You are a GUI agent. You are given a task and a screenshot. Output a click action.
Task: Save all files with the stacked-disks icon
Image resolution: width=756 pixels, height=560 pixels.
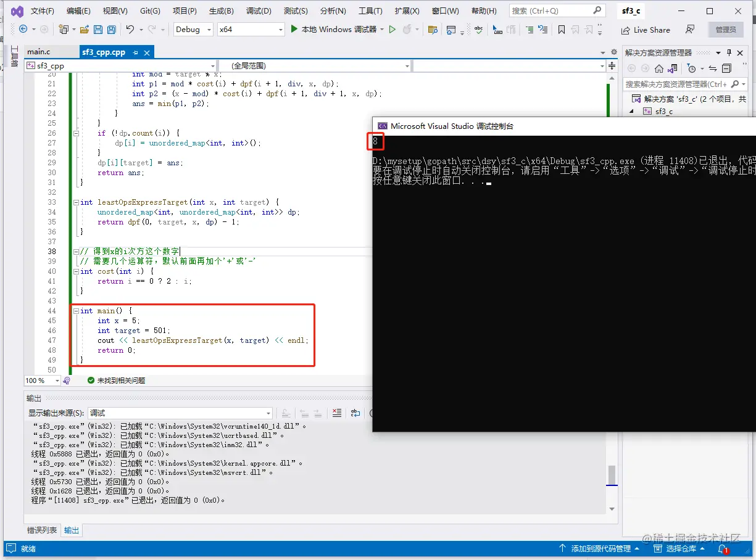pyautogui.click(x=111, y=29)
